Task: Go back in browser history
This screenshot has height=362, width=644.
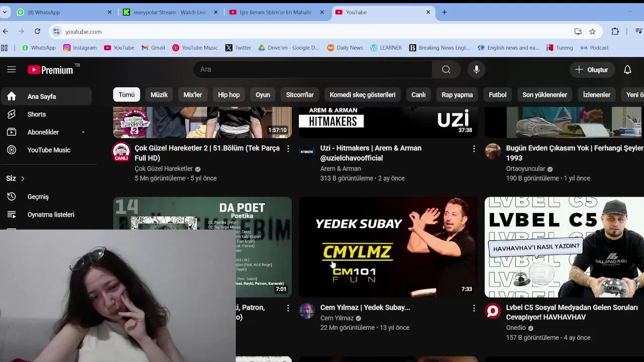Action: 6,31
